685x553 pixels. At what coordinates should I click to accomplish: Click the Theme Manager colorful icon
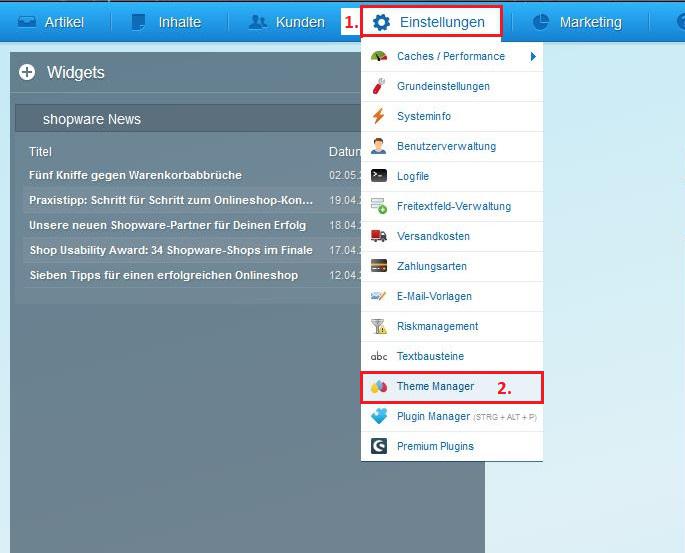378,386
